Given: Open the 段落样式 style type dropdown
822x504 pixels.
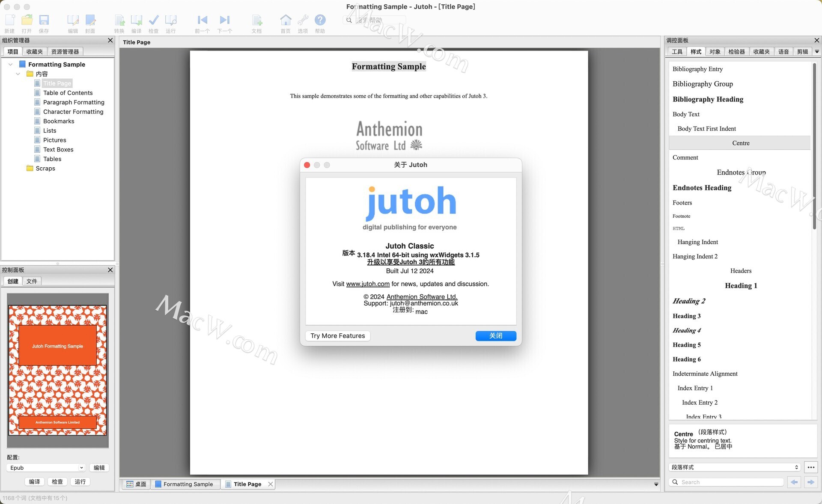Looking at the screenshot, I should tap(735, 467).
